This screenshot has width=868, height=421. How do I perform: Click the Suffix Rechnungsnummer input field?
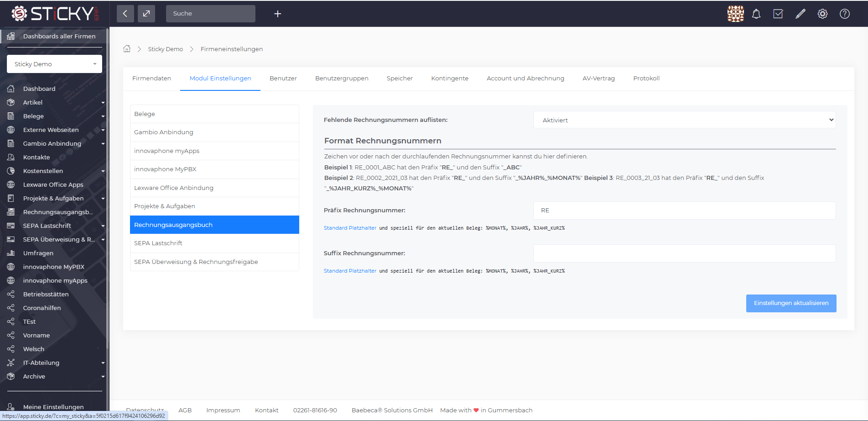[x=684, y=253]
